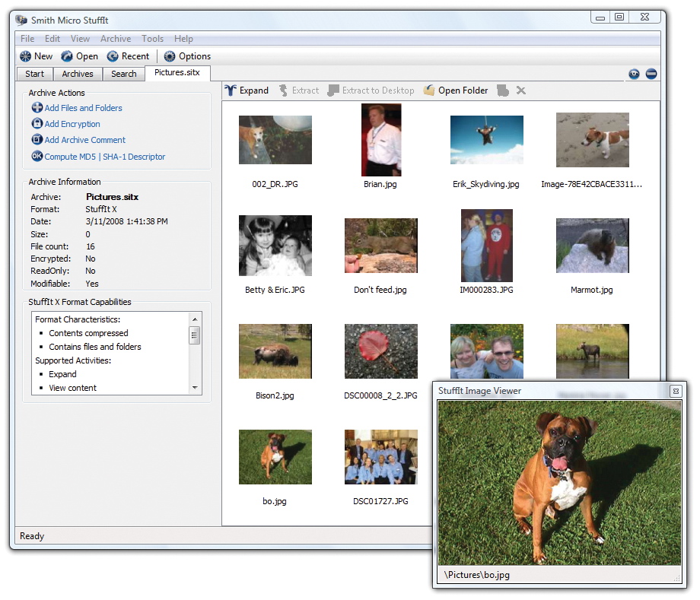Open the Edit menu
The height and width of the screenshot is (600, 700).
point(52,39)
